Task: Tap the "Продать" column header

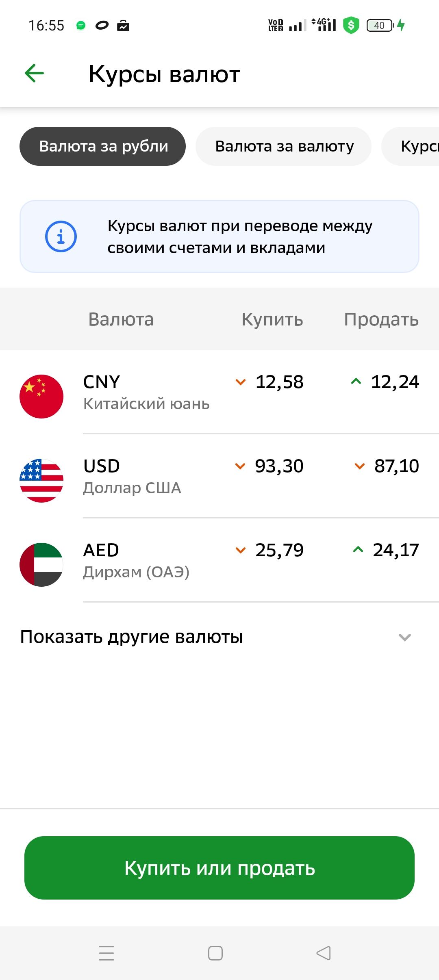Action: [381, 319]
